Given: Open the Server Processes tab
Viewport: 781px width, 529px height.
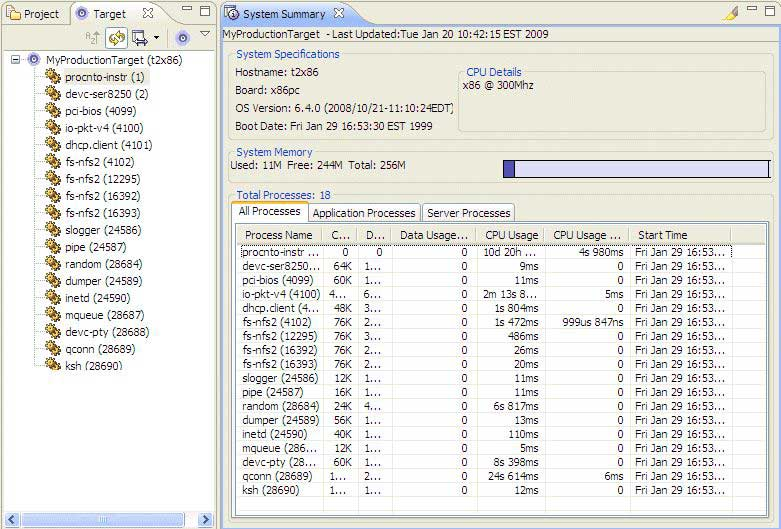Looking at the screenshot, I should 468,213.
